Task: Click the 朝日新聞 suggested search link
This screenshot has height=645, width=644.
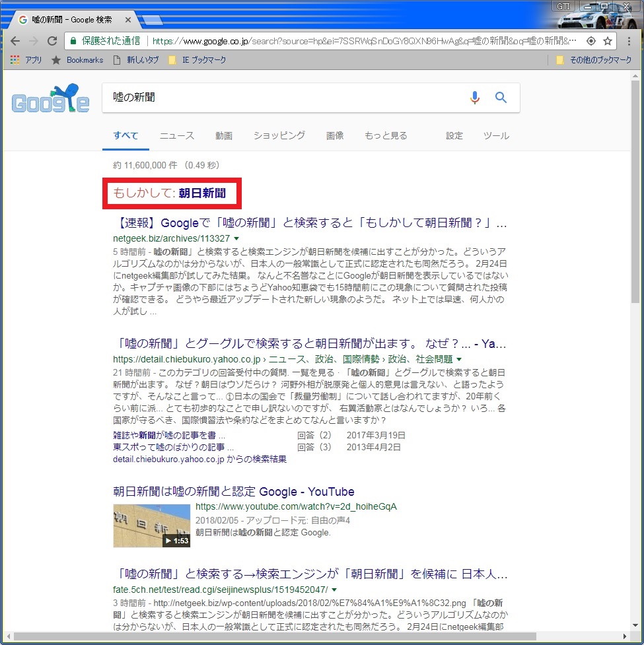Action: (202, 193)
